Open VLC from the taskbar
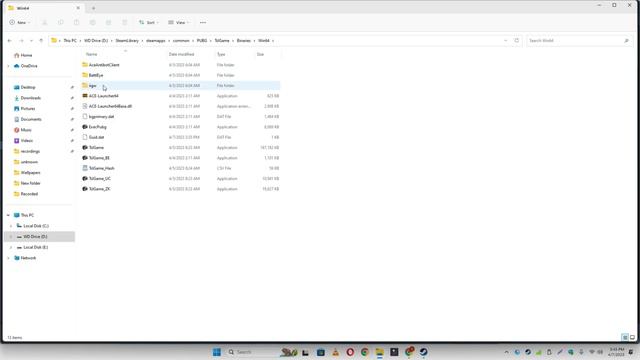640x360 pixels. 335,352
